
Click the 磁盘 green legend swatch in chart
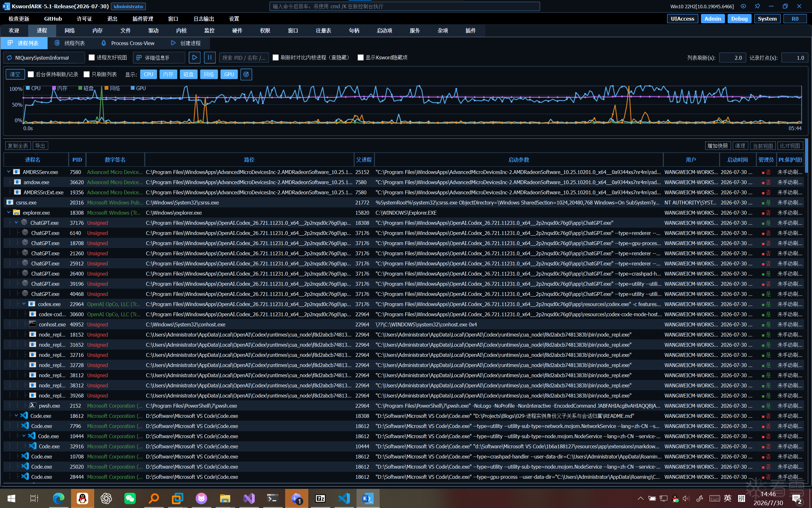point(80,88)
